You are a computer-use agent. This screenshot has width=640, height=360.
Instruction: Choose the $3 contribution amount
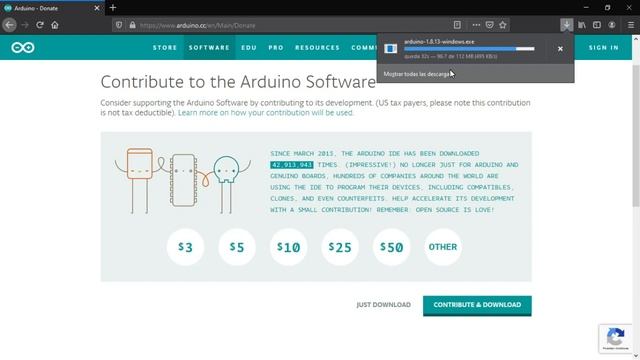185,247
